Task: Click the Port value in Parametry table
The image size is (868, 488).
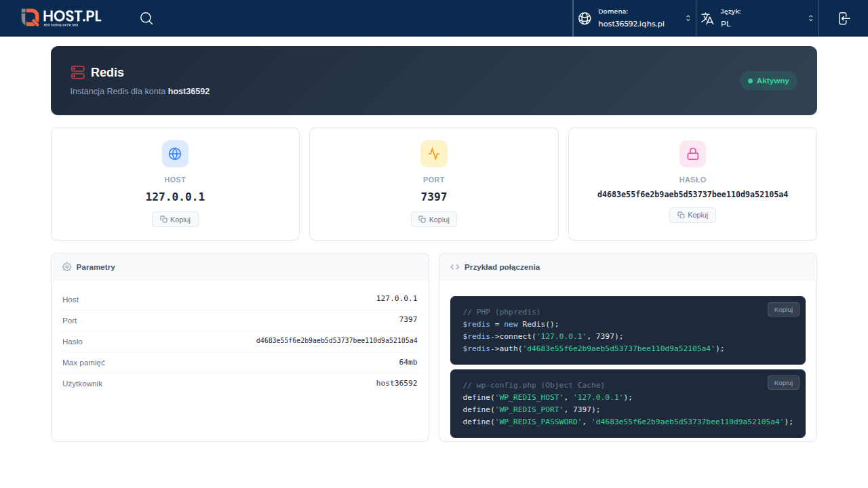Action: (408, 320)
